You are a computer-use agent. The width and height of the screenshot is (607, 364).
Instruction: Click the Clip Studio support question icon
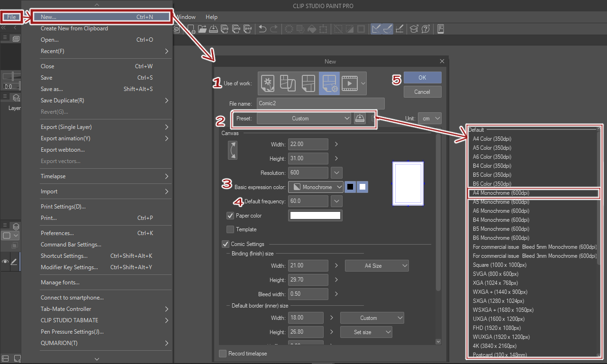[x=426, y=29]
